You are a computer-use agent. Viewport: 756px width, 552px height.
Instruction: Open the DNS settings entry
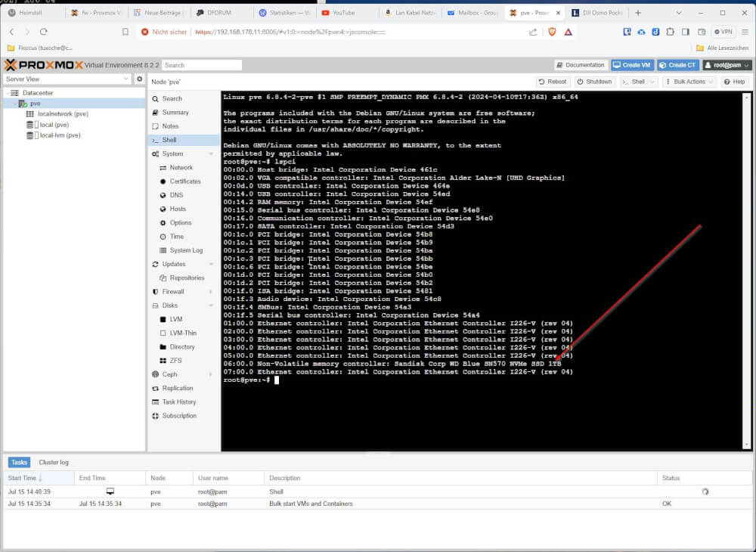[x=176, y=195]
